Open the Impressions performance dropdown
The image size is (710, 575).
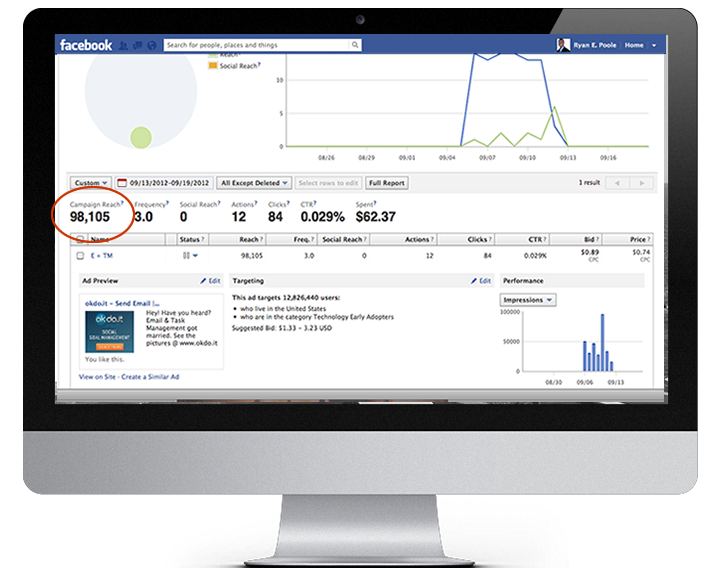pos(528,300)
